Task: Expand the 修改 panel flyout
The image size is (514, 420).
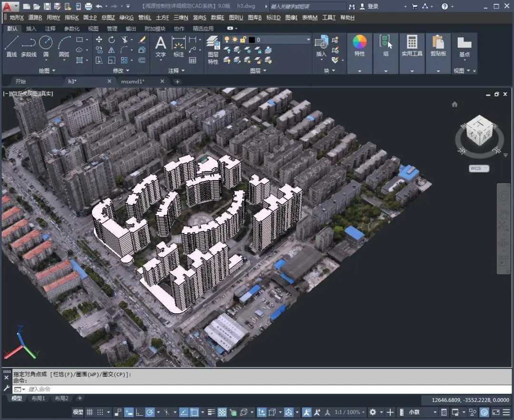Action: (121, 70)
